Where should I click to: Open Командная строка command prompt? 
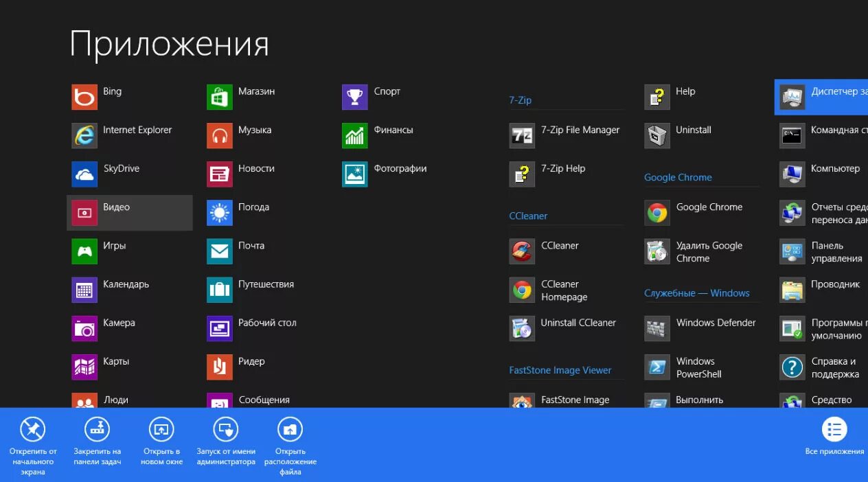pos(822,135)
